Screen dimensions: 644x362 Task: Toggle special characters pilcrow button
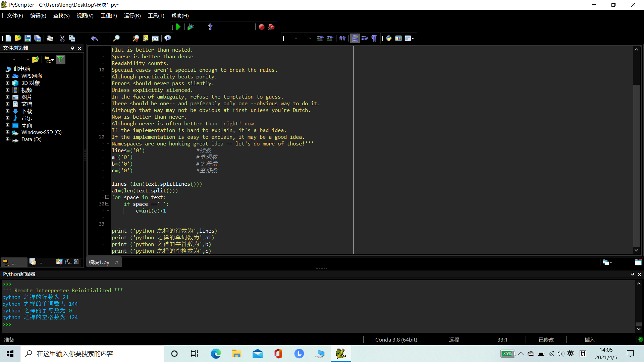pyautogui.click(x=374, y=38)
